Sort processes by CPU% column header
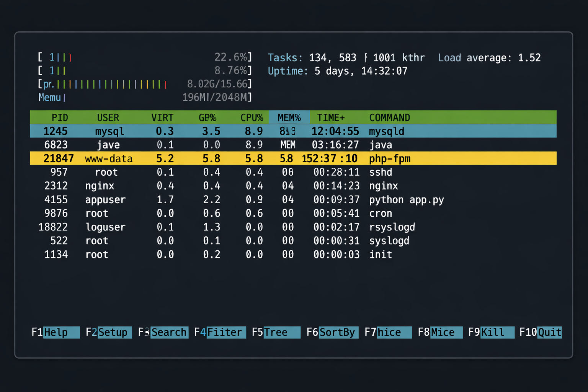This screenshot has width=588, height=392. coord(252,118)
